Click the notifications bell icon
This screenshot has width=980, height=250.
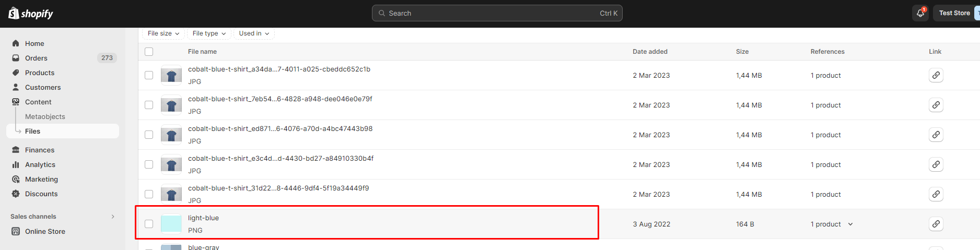pyautogui.click(x=920, y=13)
